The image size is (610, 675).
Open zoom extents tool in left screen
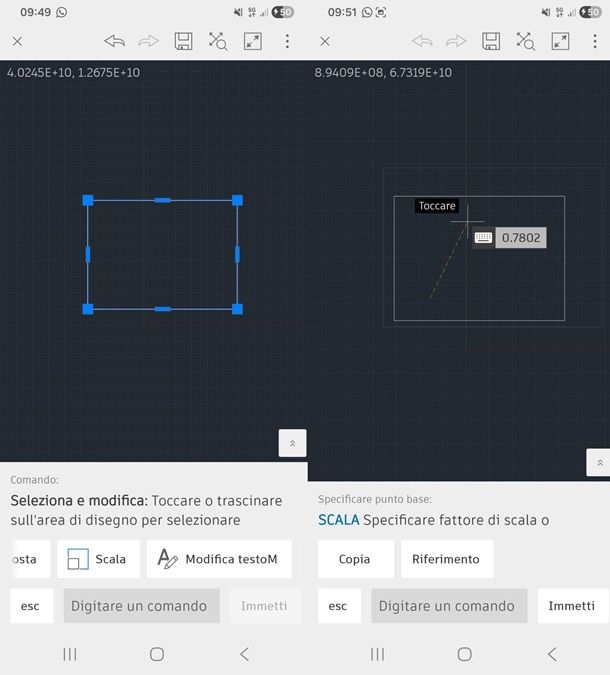coord(218,41)
